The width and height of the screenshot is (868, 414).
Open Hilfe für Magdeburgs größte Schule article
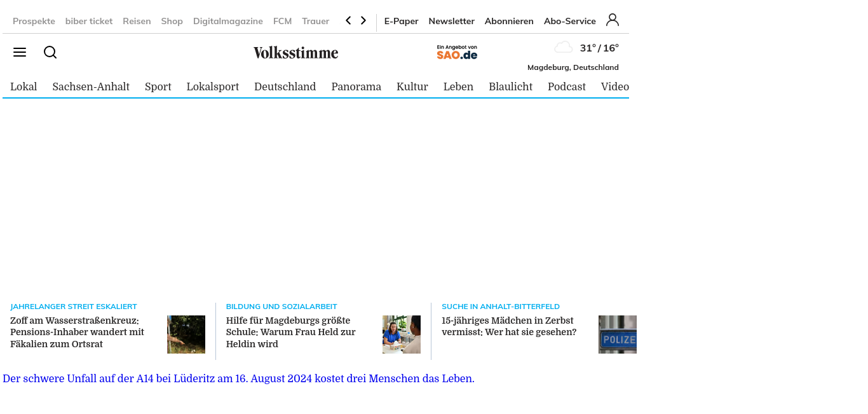[x=291, y=333]
